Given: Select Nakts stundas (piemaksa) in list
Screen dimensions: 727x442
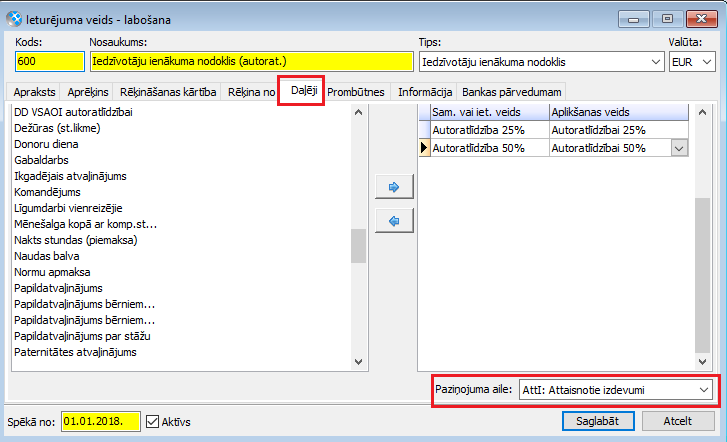Looking at the screenshot, I should (x=76, y=240).
